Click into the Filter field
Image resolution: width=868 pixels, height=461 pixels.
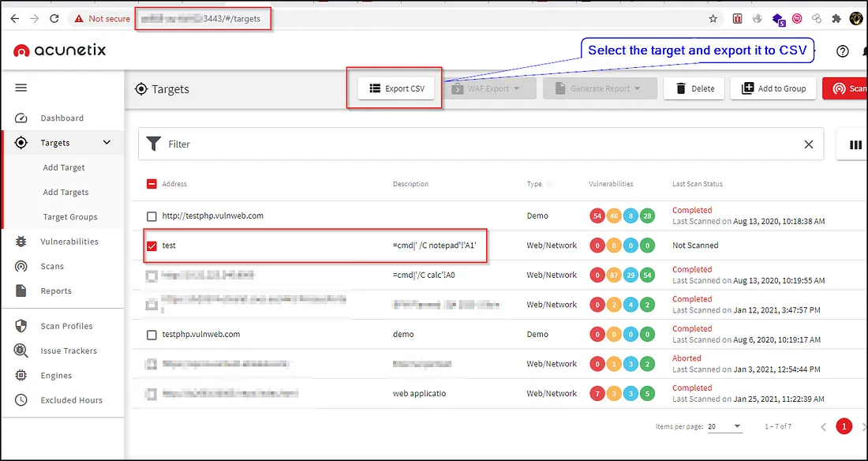coord(481,144)
